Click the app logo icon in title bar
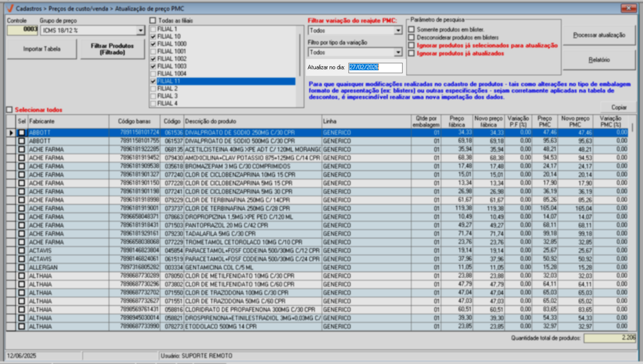The height and width of the screenshot is (364, 643). (x=10, y=8)
